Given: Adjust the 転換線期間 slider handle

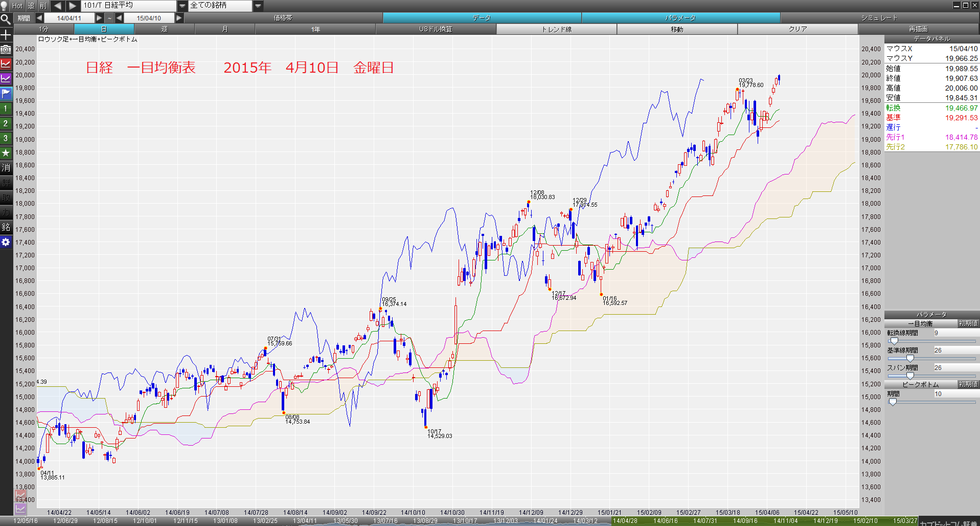Looking at the screenshot, I should [894, 341].
